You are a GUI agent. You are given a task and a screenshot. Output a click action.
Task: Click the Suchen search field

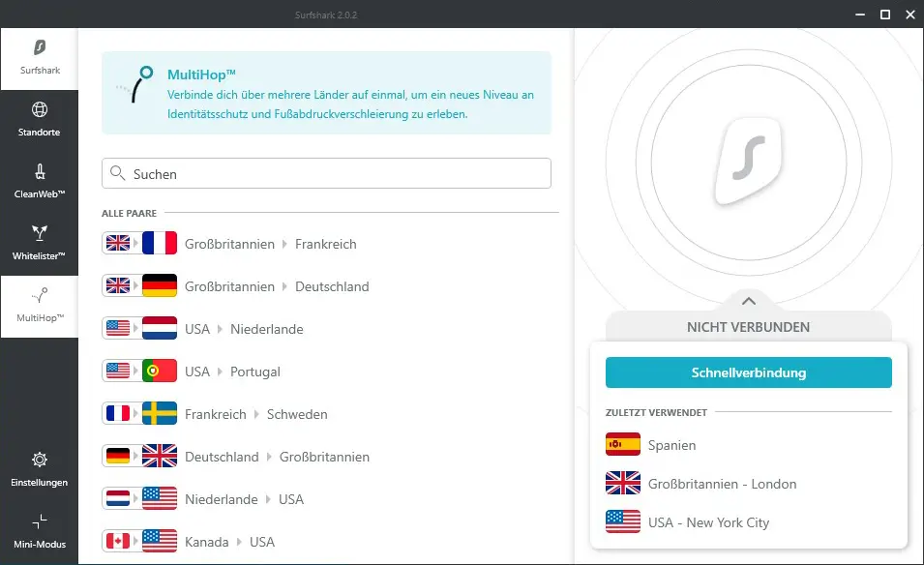(326, 173)
